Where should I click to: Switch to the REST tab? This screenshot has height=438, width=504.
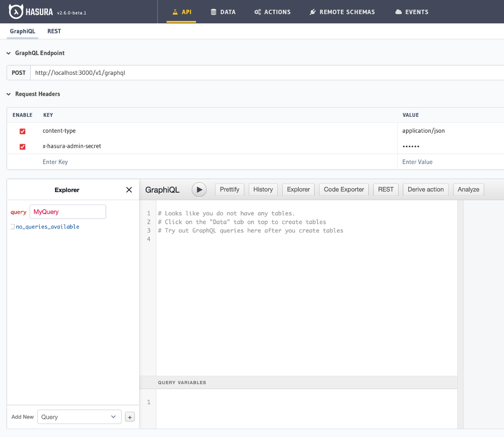(x=54, y=31)
